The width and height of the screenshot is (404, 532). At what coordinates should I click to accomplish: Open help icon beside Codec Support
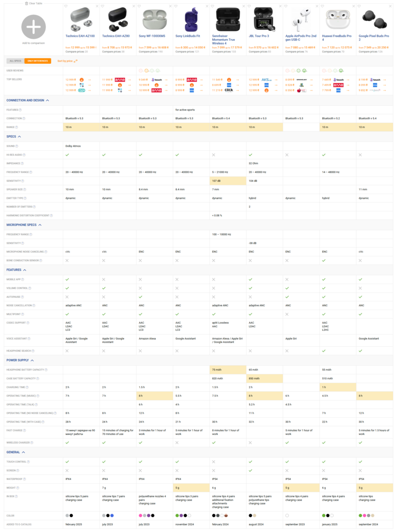(28, 323)
